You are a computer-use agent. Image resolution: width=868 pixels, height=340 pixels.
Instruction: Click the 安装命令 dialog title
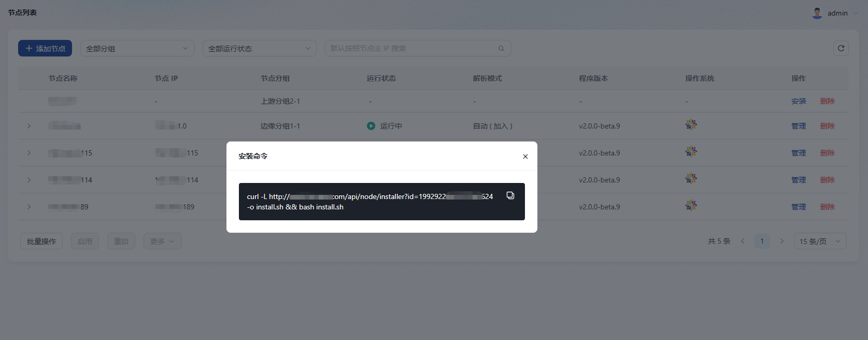tap(253, 156)
